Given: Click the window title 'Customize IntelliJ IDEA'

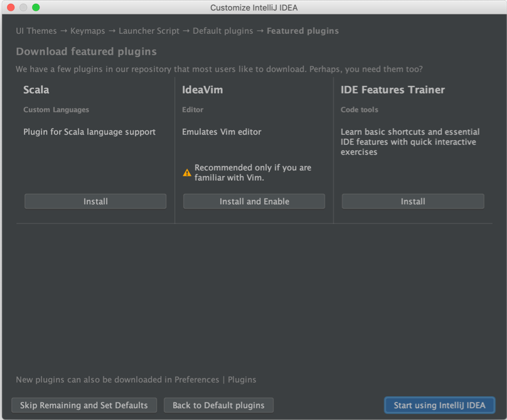Looking at the screenshot, I should tap(254, 8).
